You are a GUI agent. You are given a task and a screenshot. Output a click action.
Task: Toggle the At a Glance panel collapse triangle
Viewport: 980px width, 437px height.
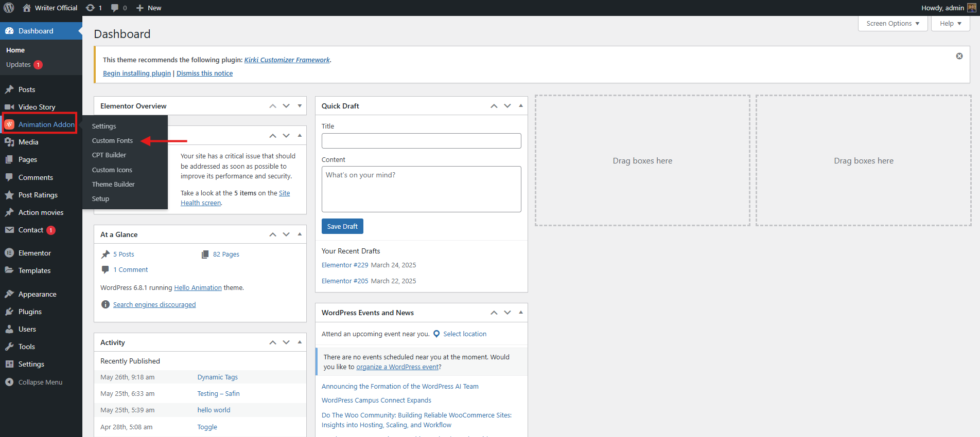[300, 234]
